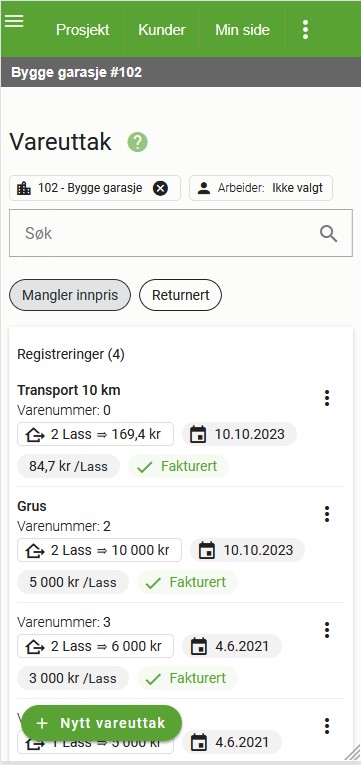Viewport: 361px width, 765px height.
Task: Click the 2 Lass ⇒ 169,4 kr chip
Action: 95,434
